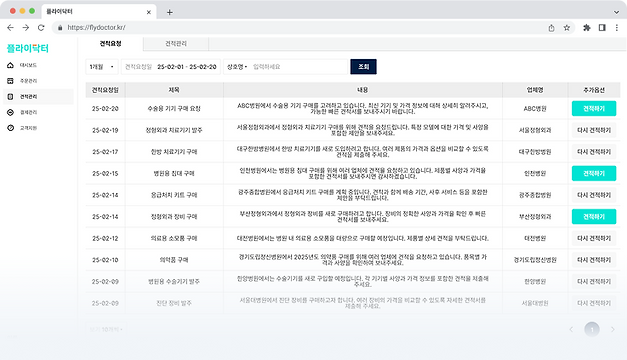Image resolution: width=627 pixels, height=360 pixels.
Task: Click title 병원용 수술기기 발주
Action: click(x=174, y=282)
